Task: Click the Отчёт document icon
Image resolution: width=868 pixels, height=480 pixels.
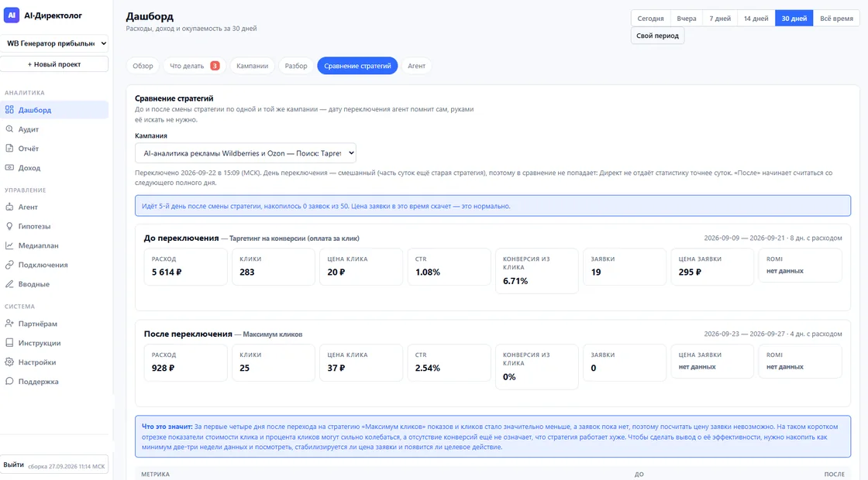Action: [9, 148]
